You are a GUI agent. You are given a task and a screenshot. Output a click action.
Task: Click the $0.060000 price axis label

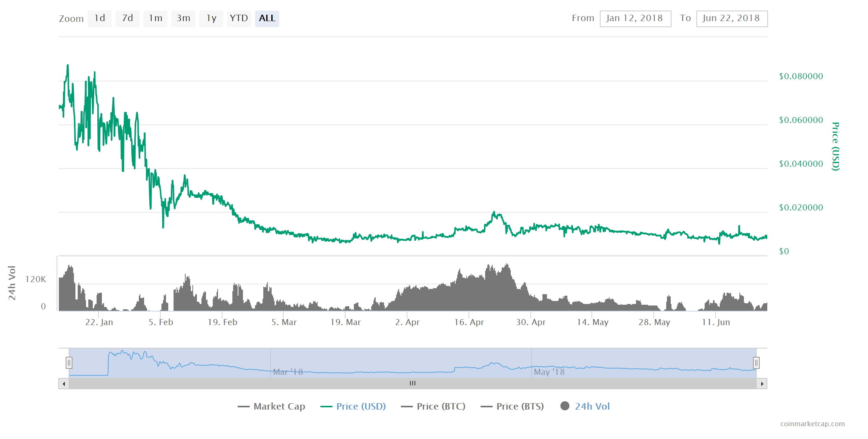tap(801, 120)
